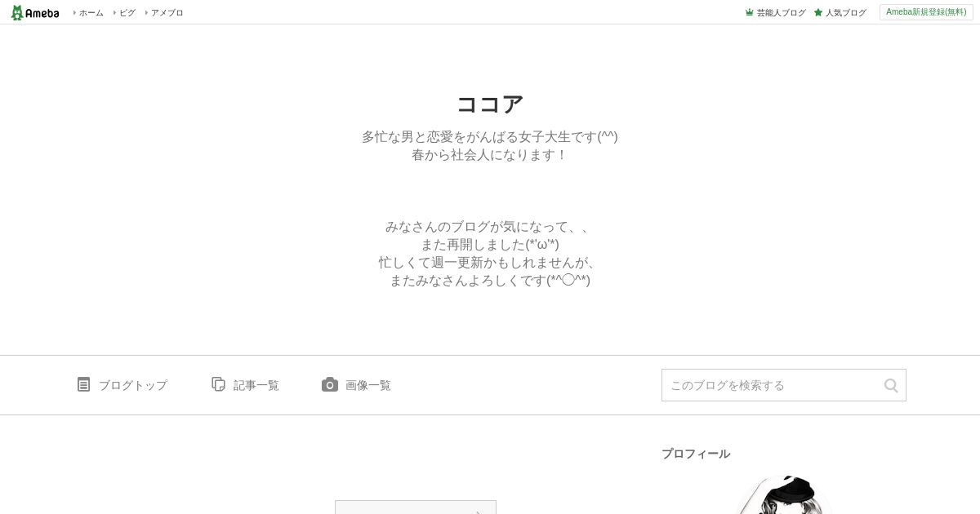This screenshot has height=514, width=980.
Task: Switch to 画像一覧 tab
Action: tap(368, 385)
